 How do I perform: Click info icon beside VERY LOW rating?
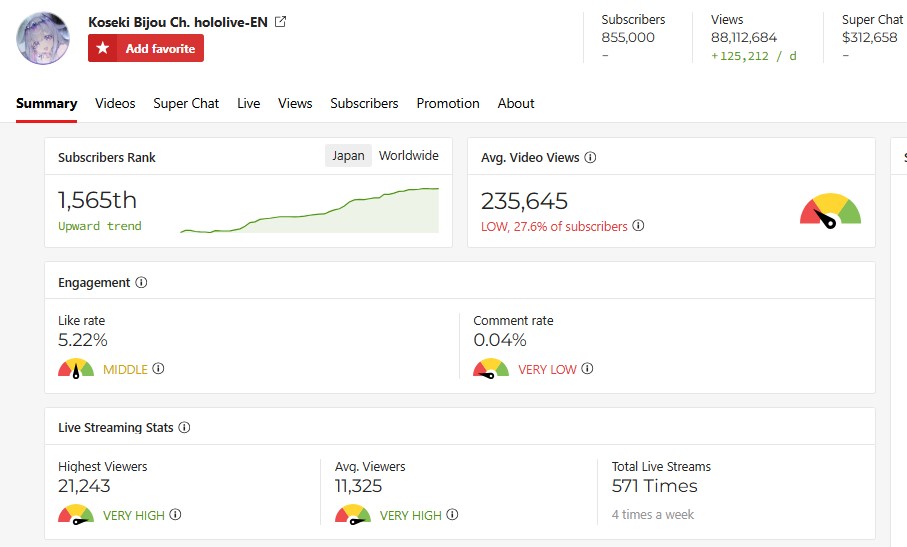click(x=587, y=368)
